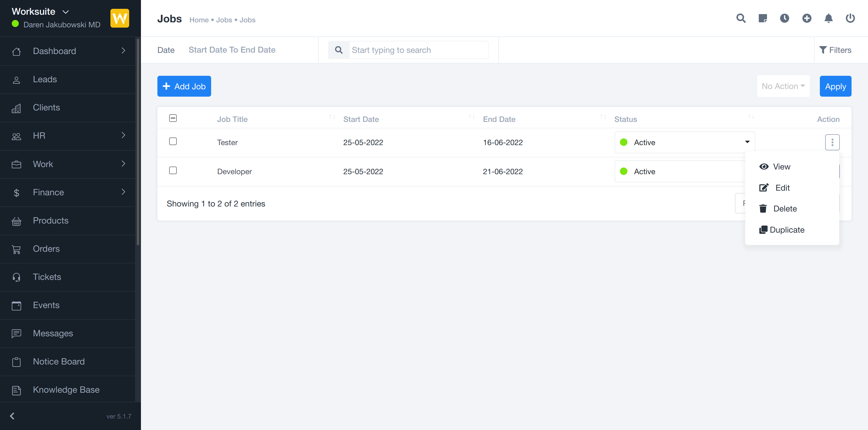This screenshot has height=430, width=868.
Task: Open the notifications bell
Action: click(x=828, y=18)
